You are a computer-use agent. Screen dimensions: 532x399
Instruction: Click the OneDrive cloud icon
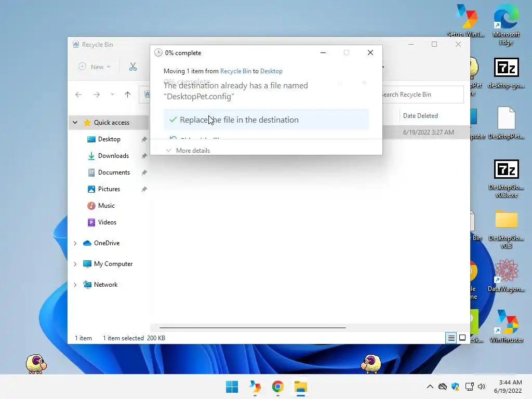[87, 243]
